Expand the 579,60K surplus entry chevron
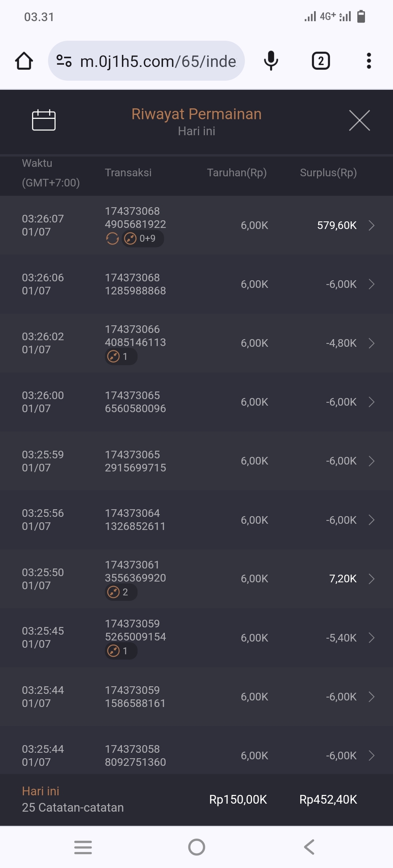The width and height of the screenshot is (393, 868). (372, 225)
